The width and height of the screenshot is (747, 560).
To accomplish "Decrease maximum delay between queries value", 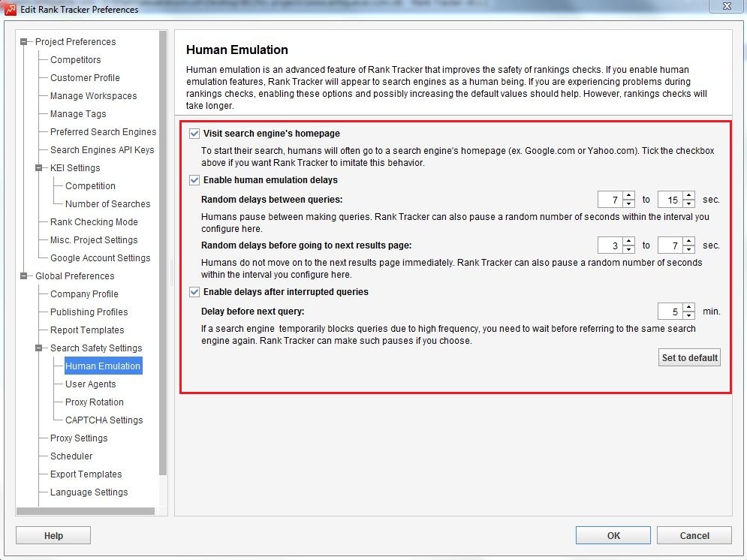I will click(689, 203).
